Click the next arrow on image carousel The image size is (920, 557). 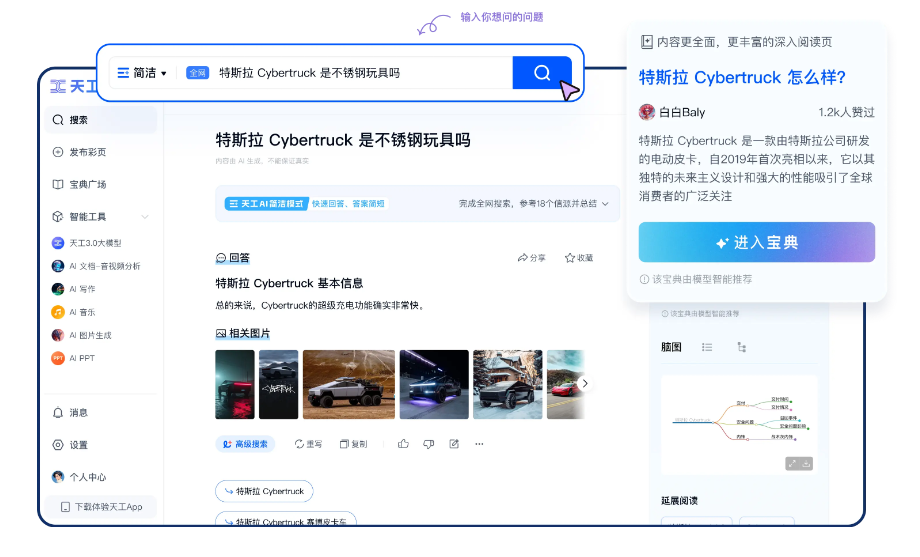tap(584, 383)
